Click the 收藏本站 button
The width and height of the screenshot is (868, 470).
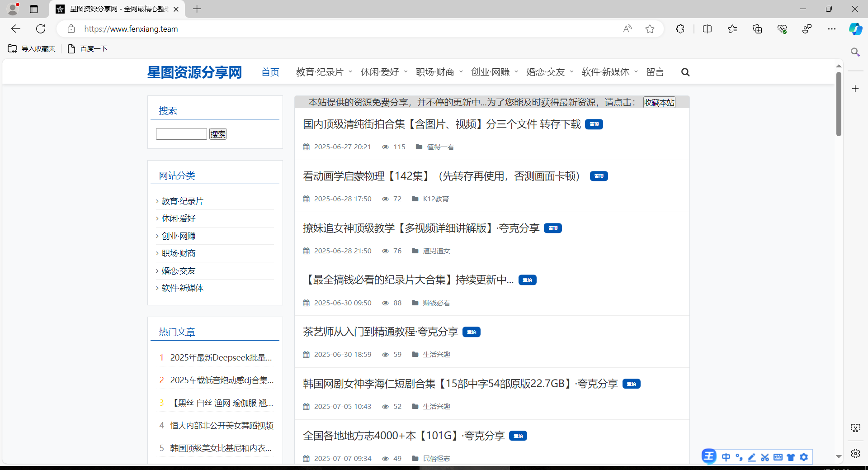[x=659, y=102]
